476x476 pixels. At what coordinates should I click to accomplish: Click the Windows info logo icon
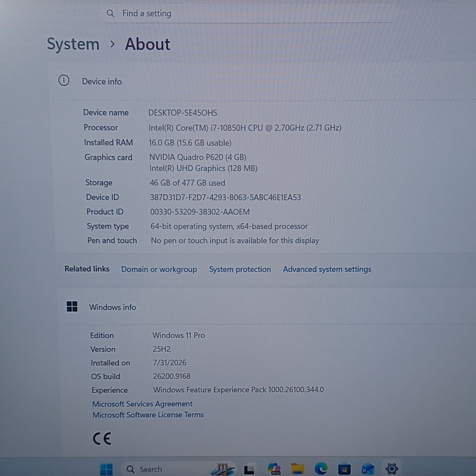pyautogui.click(x=72, y=307)
